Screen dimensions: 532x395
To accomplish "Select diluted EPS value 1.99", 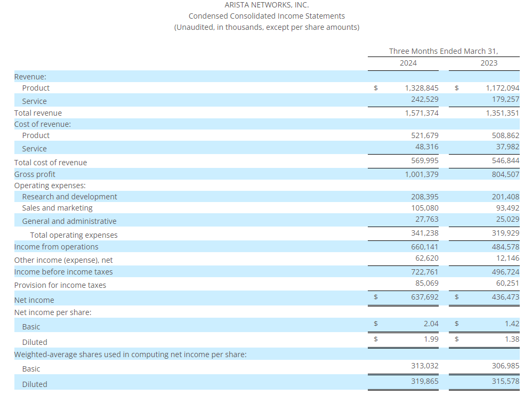I will 431,339.
